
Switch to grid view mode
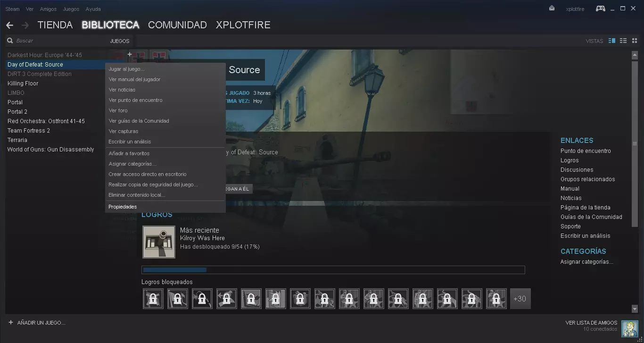pyautogui.click(x=635, y=41)
